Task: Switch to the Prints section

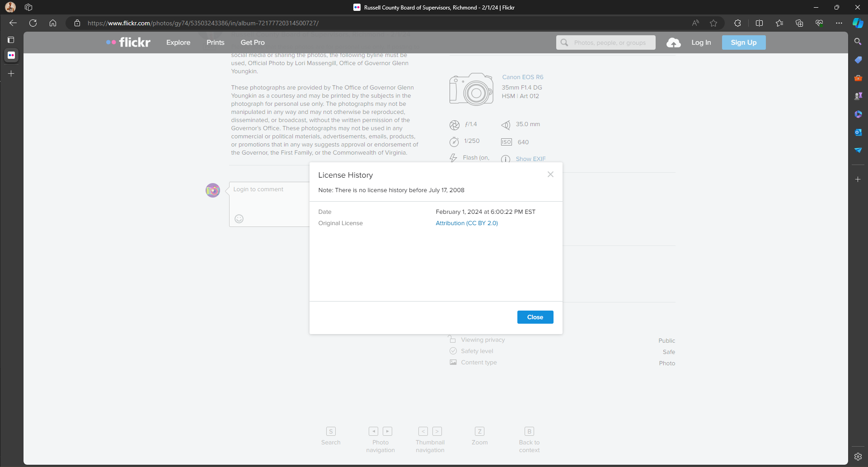Action: 215,42
